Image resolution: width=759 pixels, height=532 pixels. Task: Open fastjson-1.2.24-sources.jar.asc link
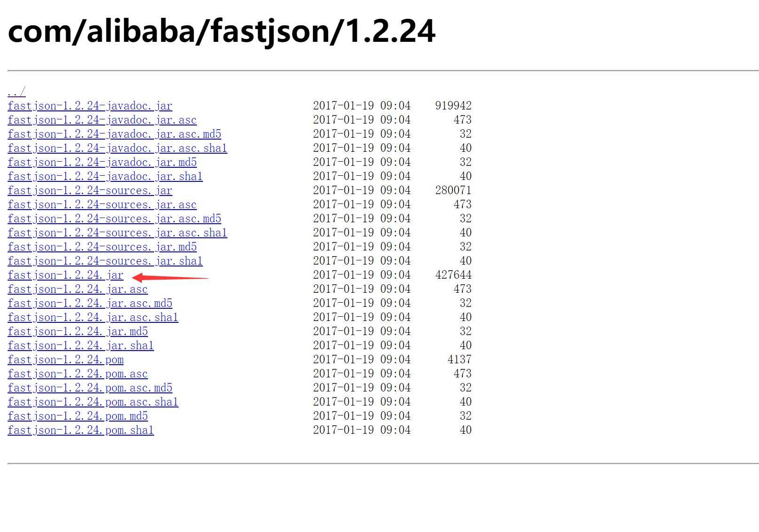coord(102,204)
